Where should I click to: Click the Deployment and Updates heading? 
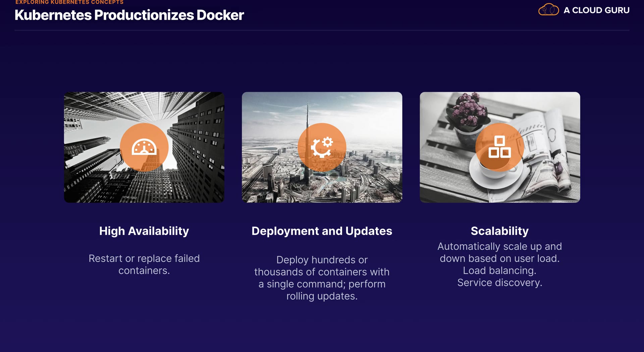click(322, 231)
